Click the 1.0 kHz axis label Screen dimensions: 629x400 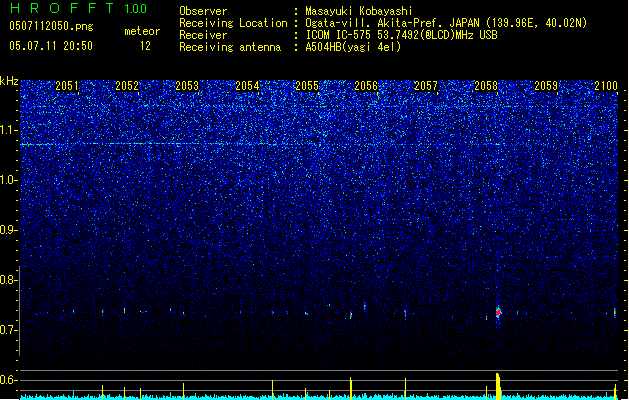[x=9, y=180]
